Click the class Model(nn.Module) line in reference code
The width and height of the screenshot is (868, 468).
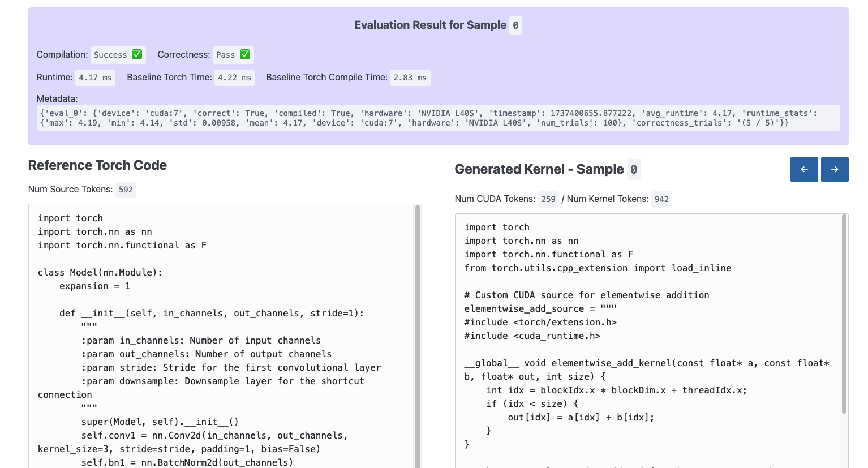pos(100,273)
